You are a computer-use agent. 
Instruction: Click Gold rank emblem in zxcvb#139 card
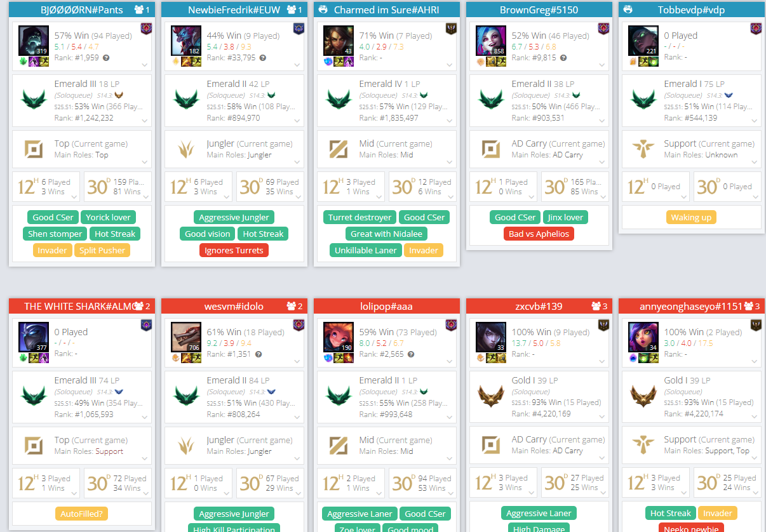(490, 396)
